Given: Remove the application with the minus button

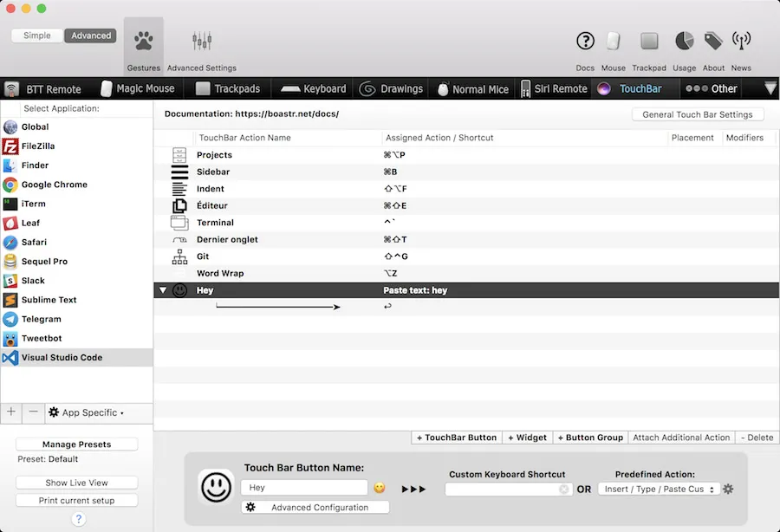Looking at the screenshot, I should (x=33, y=412).
